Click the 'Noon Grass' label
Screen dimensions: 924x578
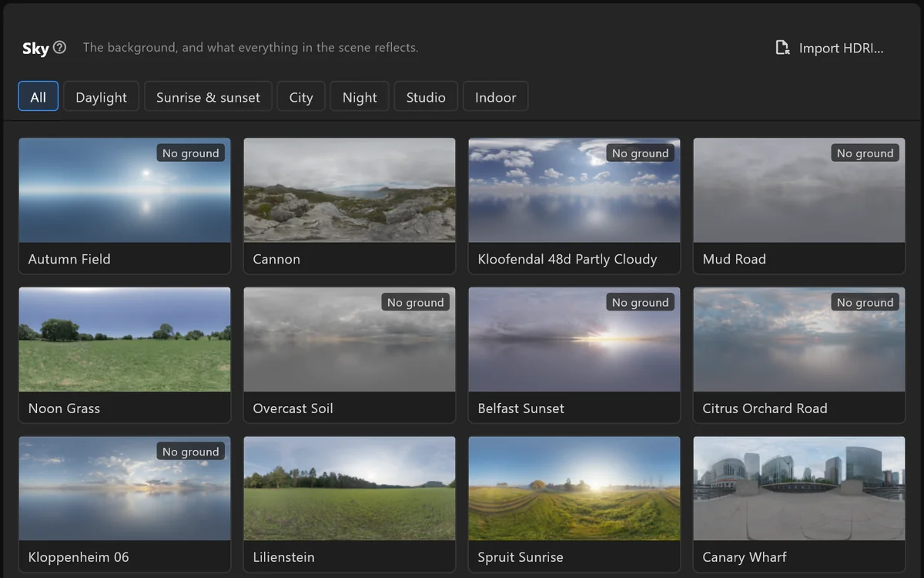(x=64, y=408)
